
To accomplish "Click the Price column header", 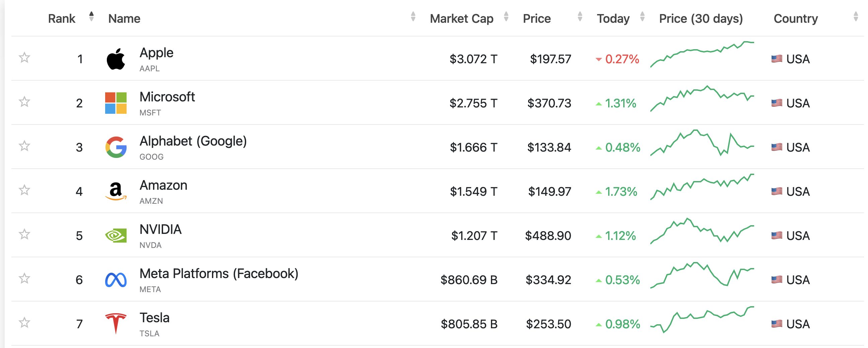I will tap(537, 18).
